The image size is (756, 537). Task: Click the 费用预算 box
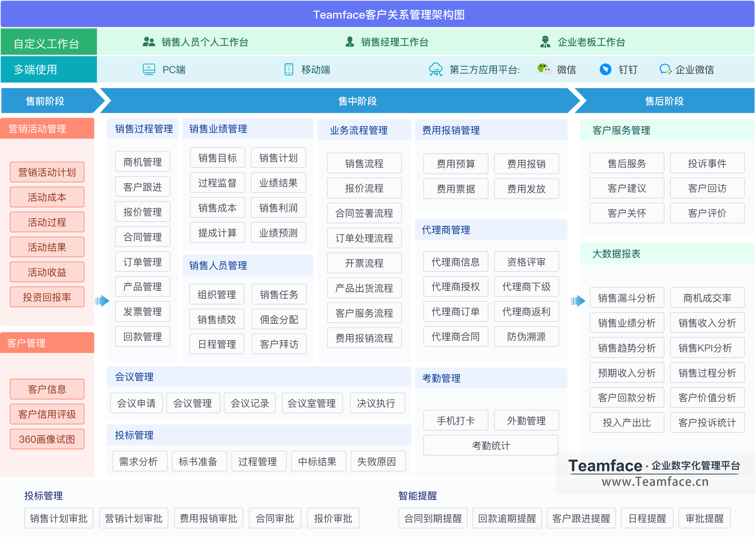tap(456, 164)
